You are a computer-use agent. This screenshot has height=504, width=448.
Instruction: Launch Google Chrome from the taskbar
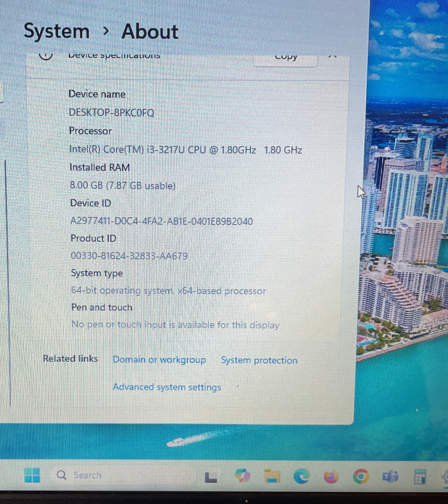[x=361, y=476]
